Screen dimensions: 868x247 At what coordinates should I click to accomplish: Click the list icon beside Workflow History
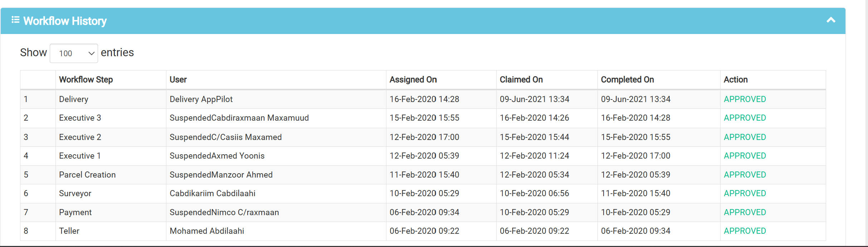click(15, 20)
